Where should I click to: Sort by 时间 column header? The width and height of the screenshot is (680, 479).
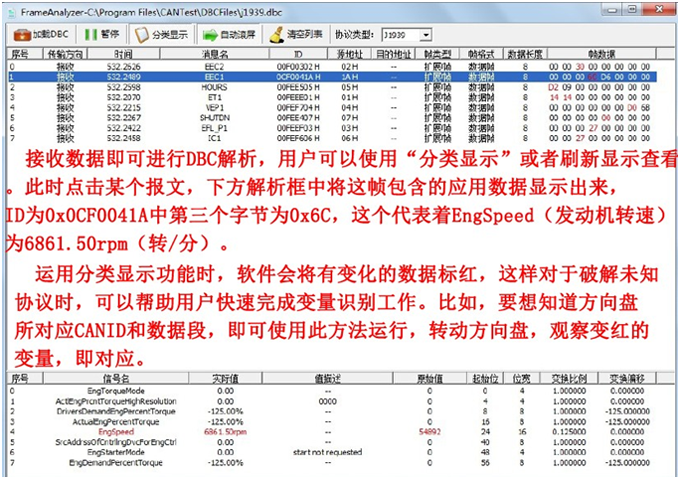pos(123,53)
